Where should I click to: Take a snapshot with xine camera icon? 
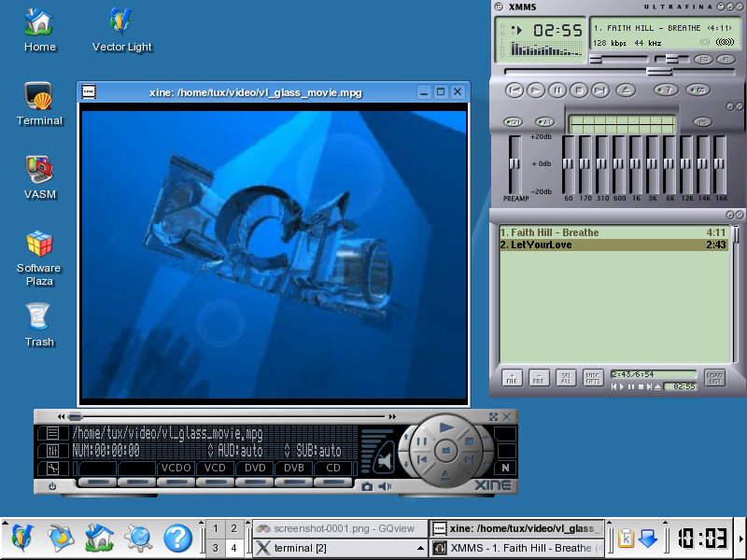368,486
